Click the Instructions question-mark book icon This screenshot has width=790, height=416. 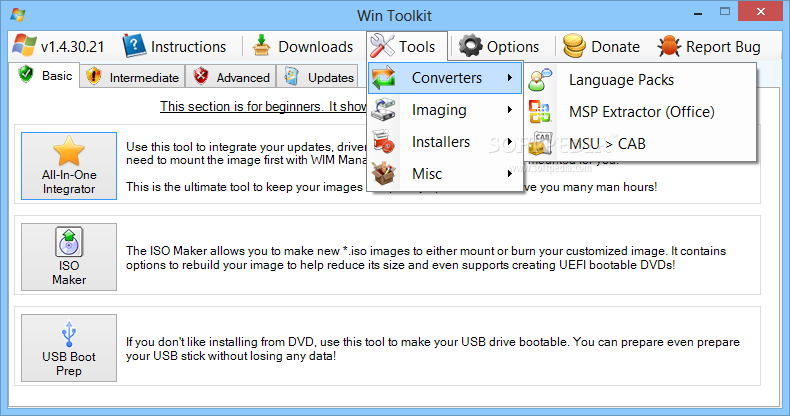pos(134,46)
